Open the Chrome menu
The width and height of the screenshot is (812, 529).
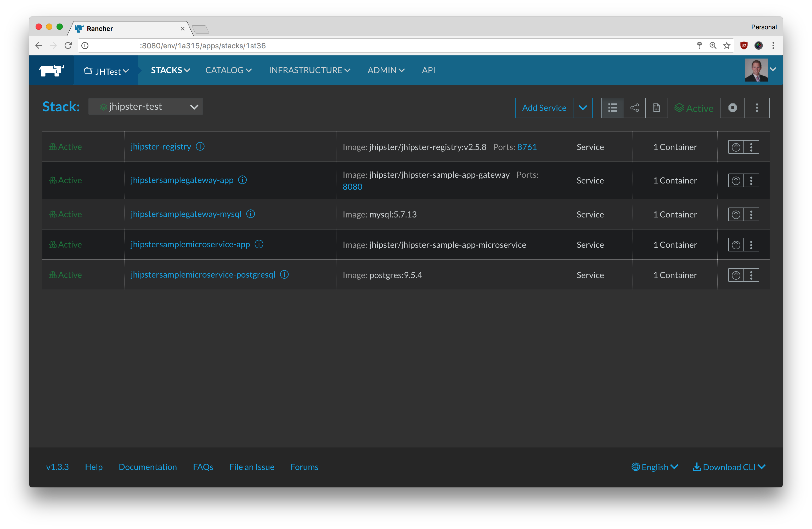773,46
